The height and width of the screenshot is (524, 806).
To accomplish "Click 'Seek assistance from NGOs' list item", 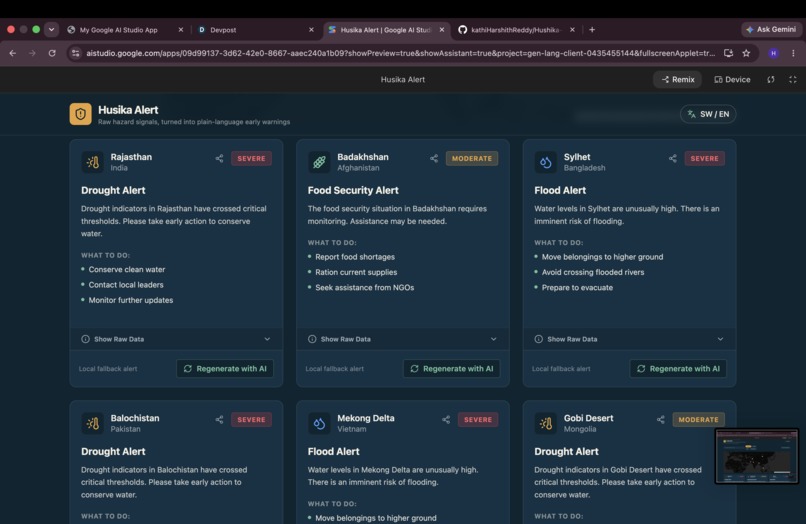I will tap(364, 287).
